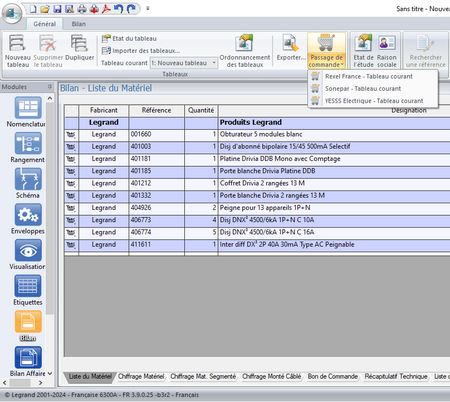Click the plain printer icon
The width and height of the screenshot is (450, 402).
[82, 9]
